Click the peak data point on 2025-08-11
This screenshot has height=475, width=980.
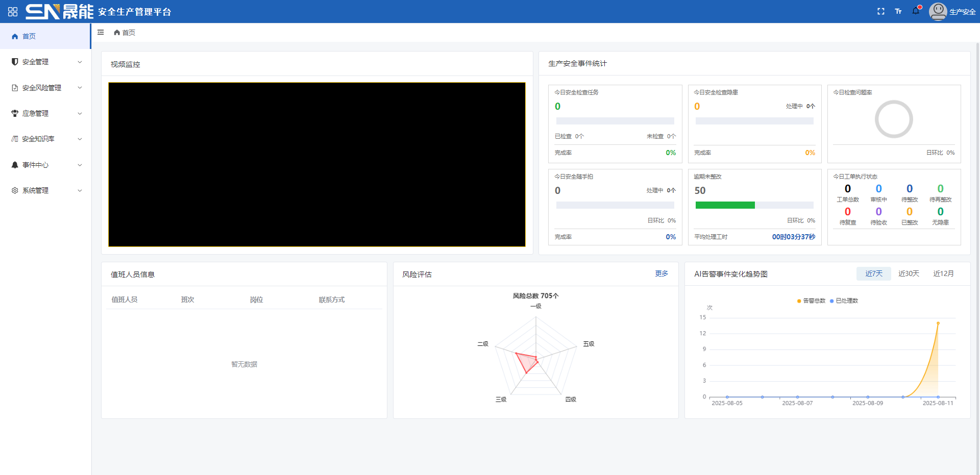[938, 323]
